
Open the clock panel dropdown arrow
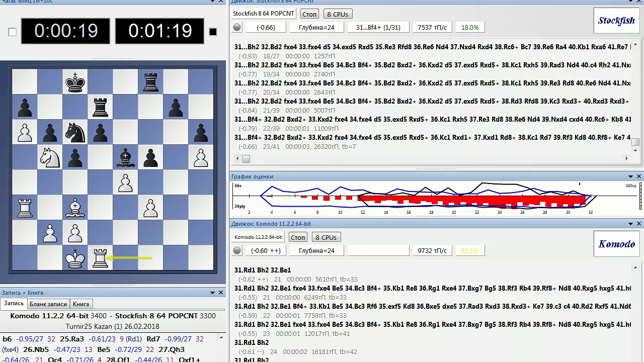pos(212,2)
